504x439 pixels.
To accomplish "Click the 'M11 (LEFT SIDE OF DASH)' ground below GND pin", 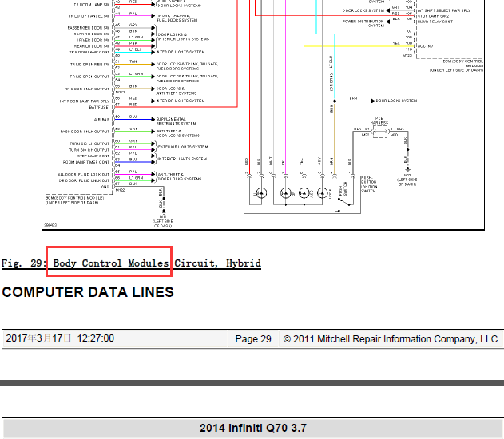I will click(x=163, y=221).
